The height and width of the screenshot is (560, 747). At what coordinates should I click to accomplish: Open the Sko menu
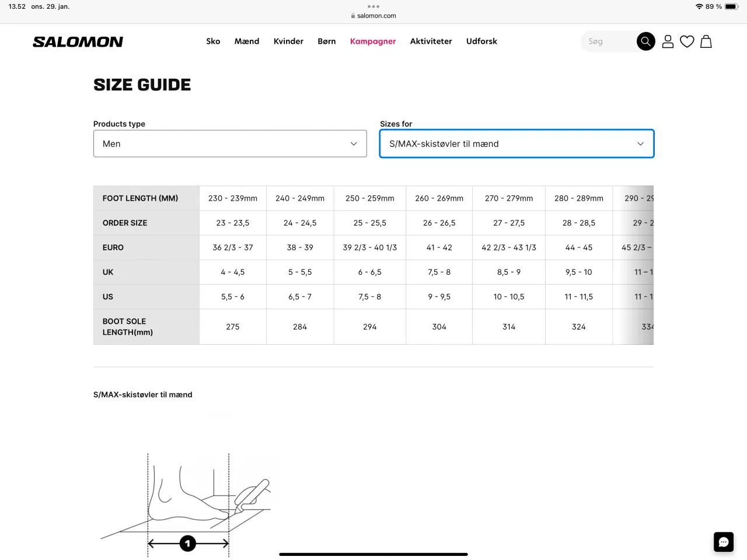pyautogui.click(x=213, y=41)
